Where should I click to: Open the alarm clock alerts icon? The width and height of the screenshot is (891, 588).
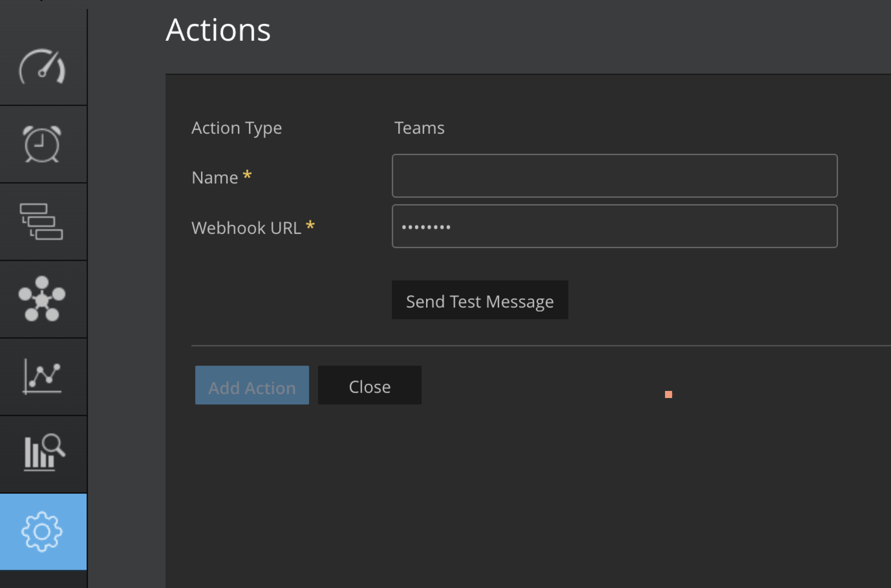(42, 144)
